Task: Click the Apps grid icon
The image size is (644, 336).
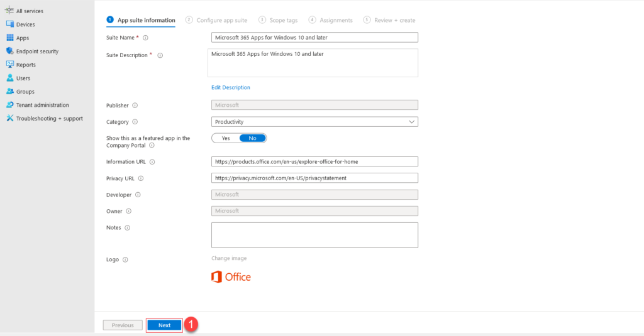Action: 10,37
